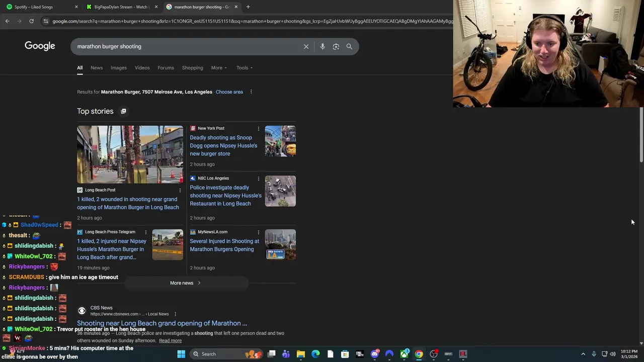Open options menu for Long Beach Press-Telegram story

(146, 232)
